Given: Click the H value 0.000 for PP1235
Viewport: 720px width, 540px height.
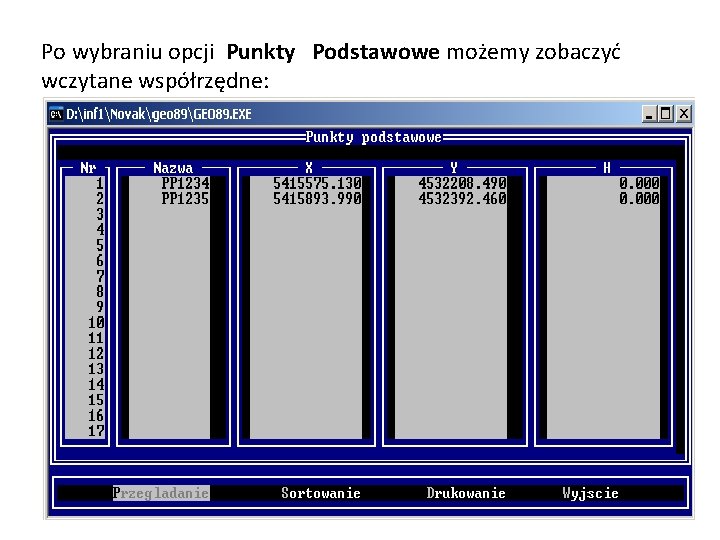Looking at the screenshot, I should (x=639, y=198).
